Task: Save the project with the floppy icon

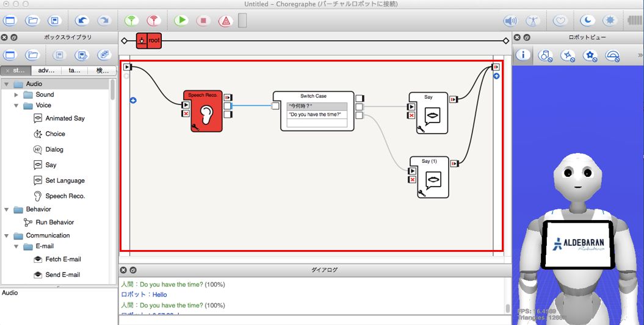Action: (54, 21)
